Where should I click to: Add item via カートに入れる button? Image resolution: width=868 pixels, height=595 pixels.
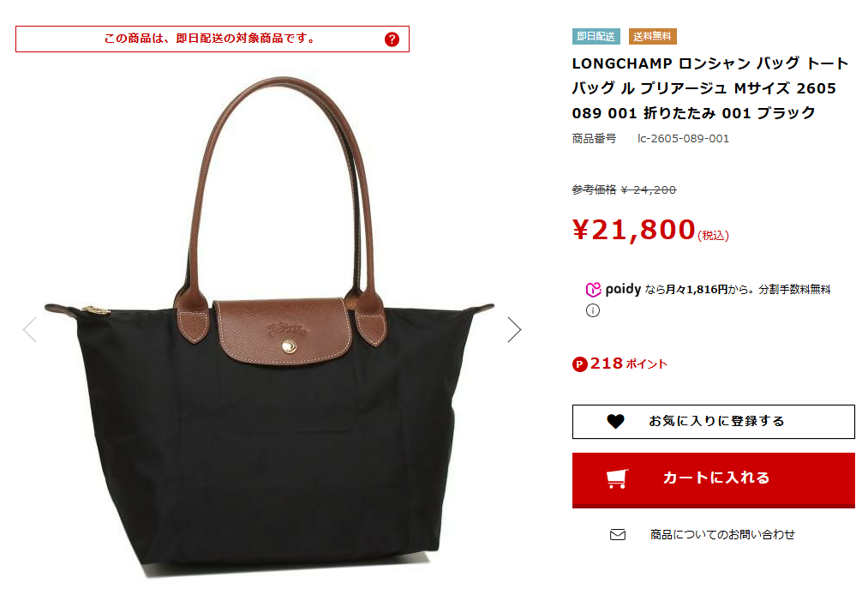(x=714, y=480)
